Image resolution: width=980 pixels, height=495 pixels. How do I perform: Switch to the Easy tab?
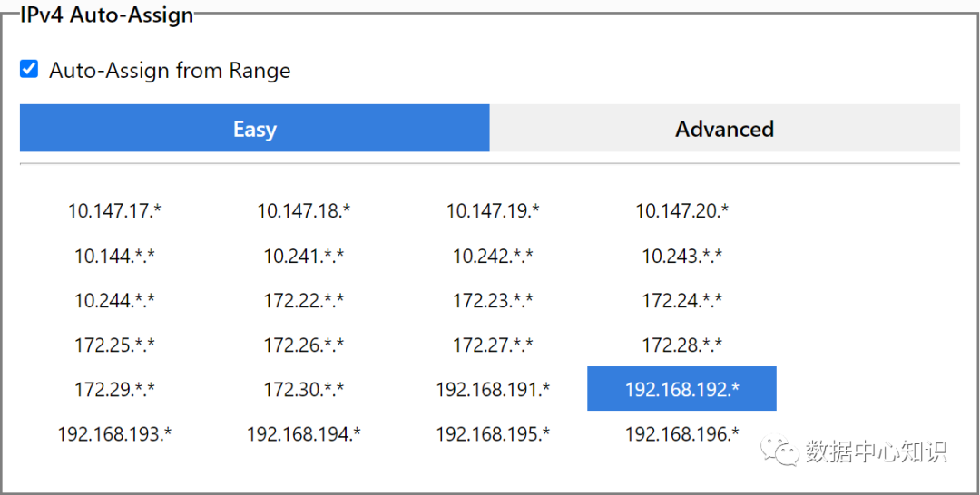254,129
